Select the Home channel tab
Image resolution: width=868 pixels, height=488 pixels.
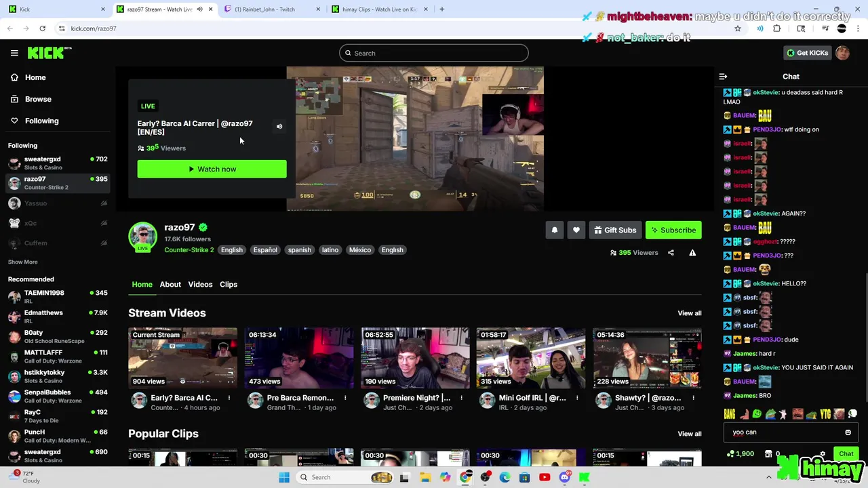pos(142,285)
